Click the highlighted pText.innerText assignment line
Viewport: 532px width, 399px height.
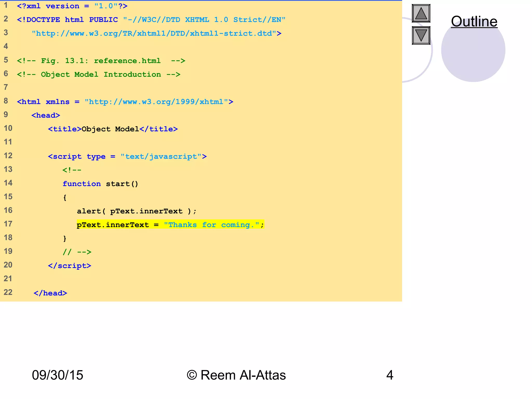point(170,225)
